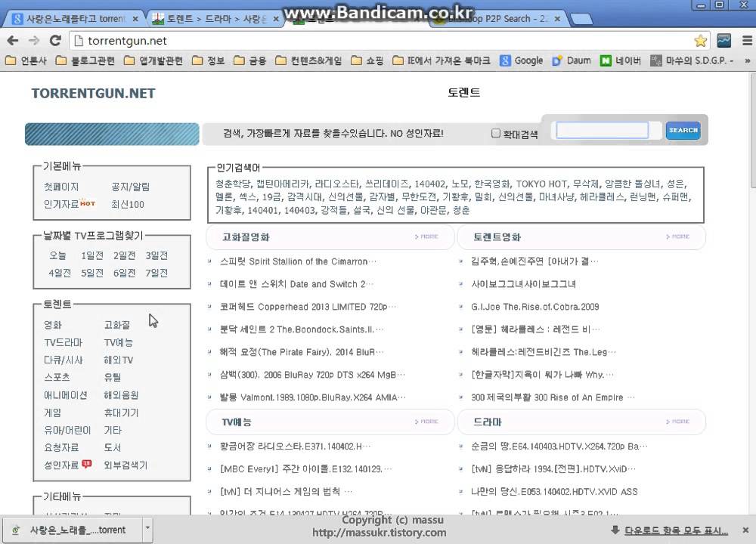Screen dimensions: 756x544
Task: Click the site search input field
Action: [603, 131]
